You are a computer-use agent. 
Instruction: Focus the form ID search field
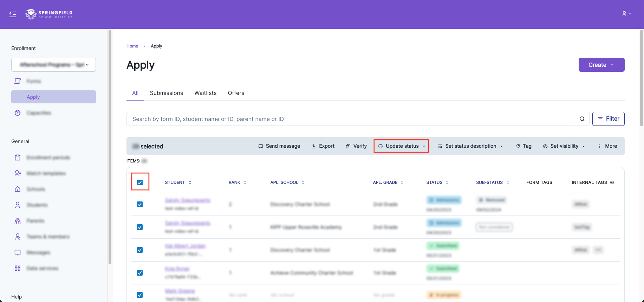click(x=350, y=119)
